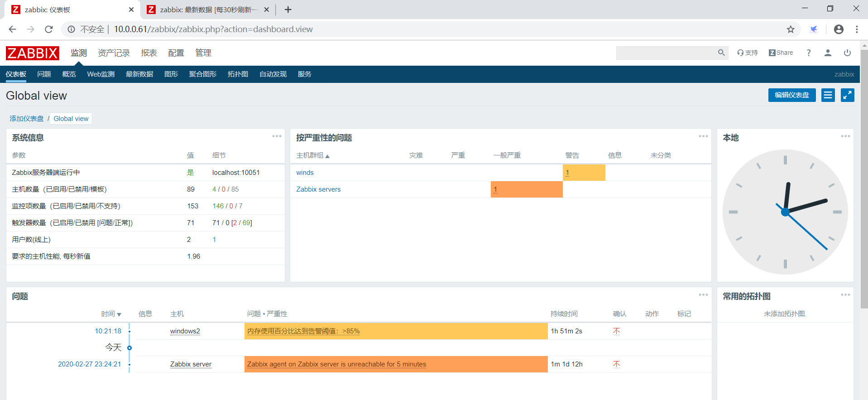Open the 自动发现 submenu

[273, 74]
